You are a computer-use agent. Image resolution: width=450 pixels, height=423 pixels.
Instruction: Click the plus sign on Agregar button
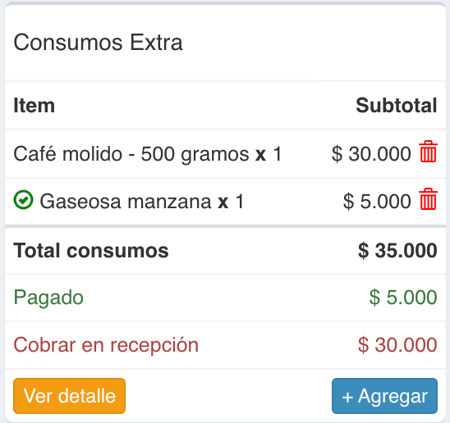click(347, 397)
